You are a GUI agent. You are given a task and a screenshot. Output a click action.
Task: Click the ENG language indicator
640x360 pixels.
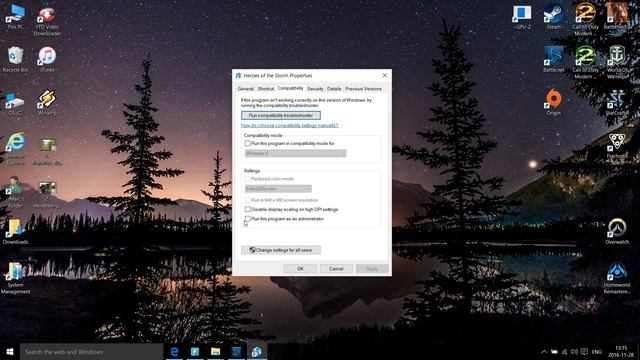coord(597,351)
